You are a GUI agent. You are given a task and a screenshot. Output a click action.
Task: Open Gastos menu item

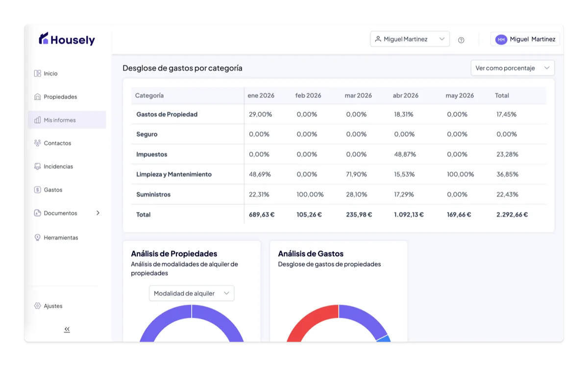(67, 190)
